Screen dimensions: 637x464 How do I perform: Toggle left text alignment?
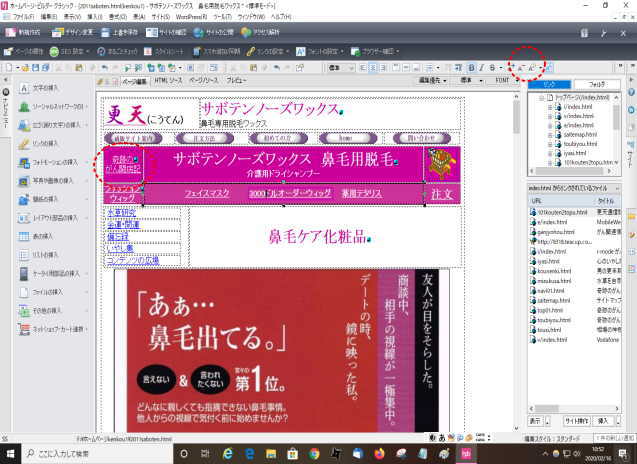click(x=362, y=68)
